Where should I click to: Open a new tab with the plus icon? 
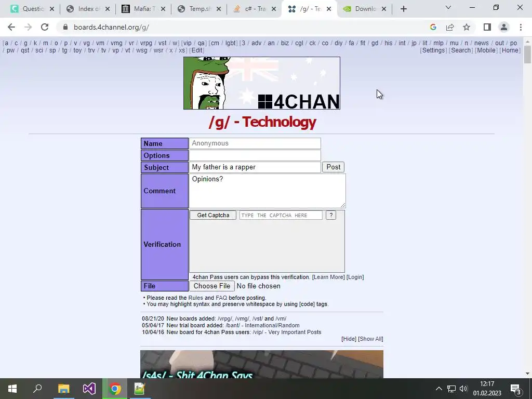403,9
